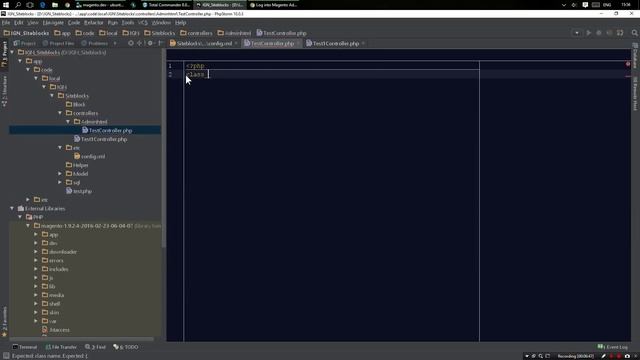Open the VCS menu
Image resolution: width=640 pixels, height=360 pixels.
(x=142, y=23)
